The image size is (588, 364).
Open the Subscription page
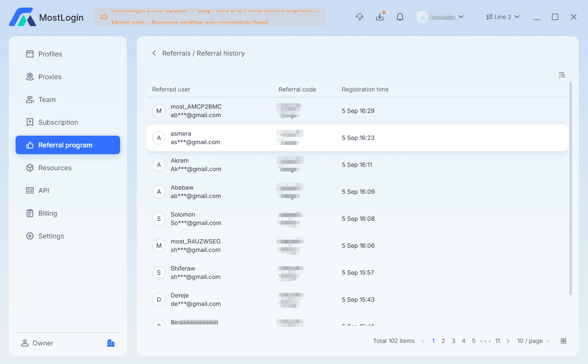(68, 122)
